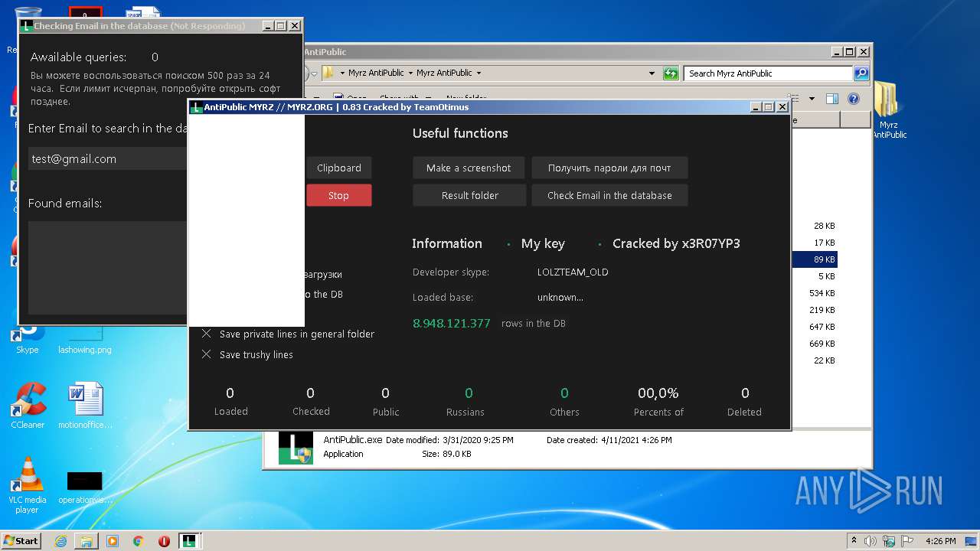Image resolution: width=980 pixels, height=551 pixels.
Task: Open the motionoffice Word document icon
Action: click(x=85, y=406)
